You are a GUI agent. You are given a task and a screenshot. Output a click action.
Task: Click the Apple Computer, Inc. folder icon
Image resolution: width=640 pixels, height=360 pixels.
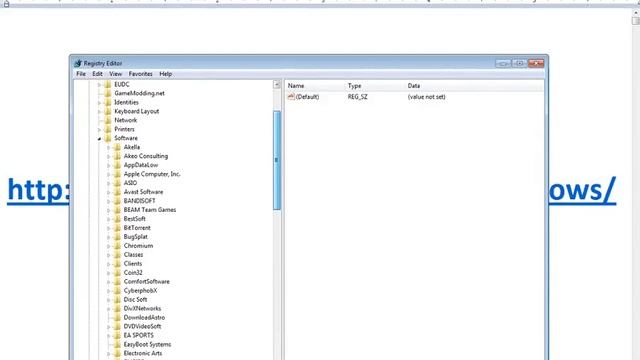117,174
